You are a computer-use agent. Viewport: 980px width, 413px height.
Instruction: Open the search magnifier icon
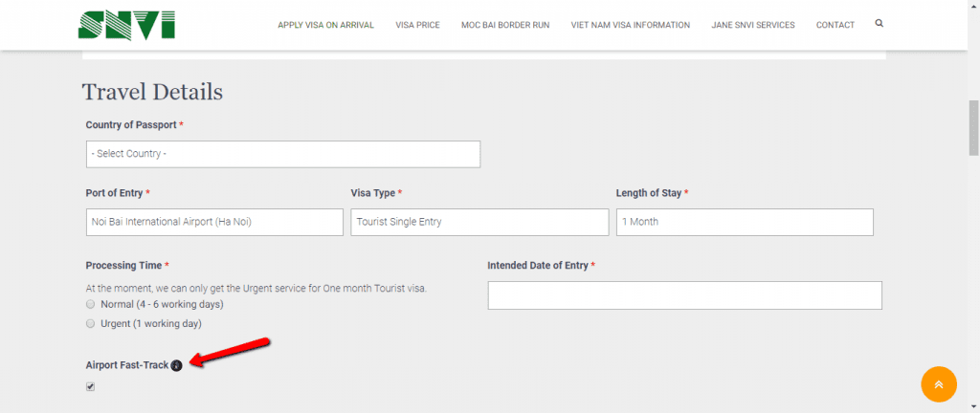pyautogui.click(x=880, y=24)
